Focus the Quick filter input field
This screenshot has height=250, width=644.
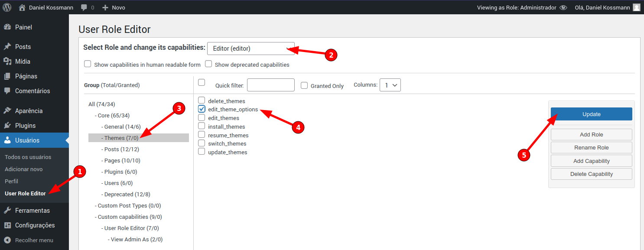pos(271,85)
